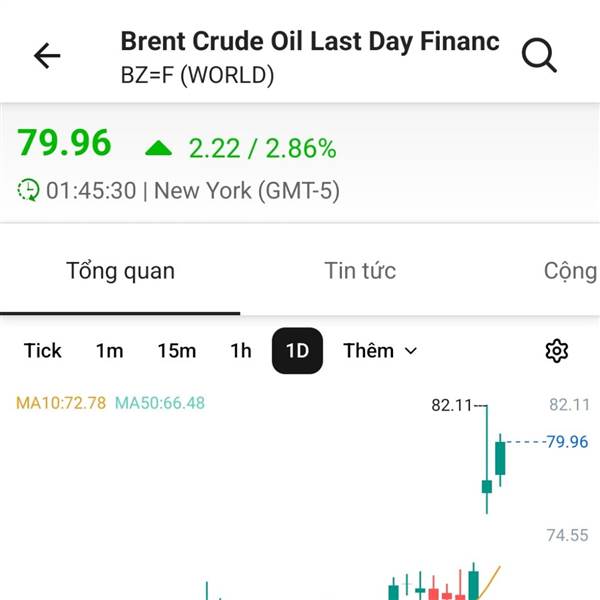
Task: Tap the 79.96 current price axis marker
Action: click(567, 442)
